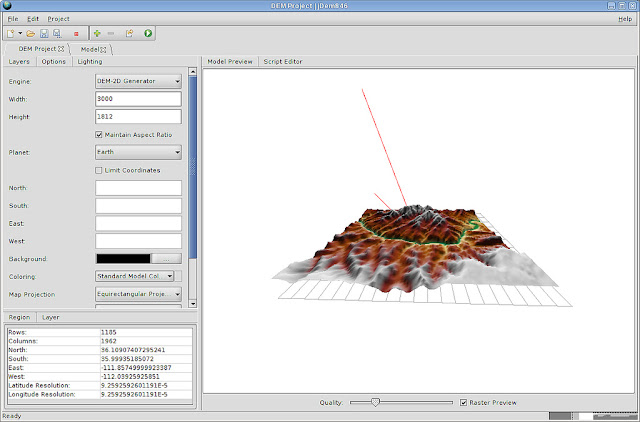Screen dimensions: 640x422
Task: Click the Quality slider handle
Action: click(x=376, y=402)
